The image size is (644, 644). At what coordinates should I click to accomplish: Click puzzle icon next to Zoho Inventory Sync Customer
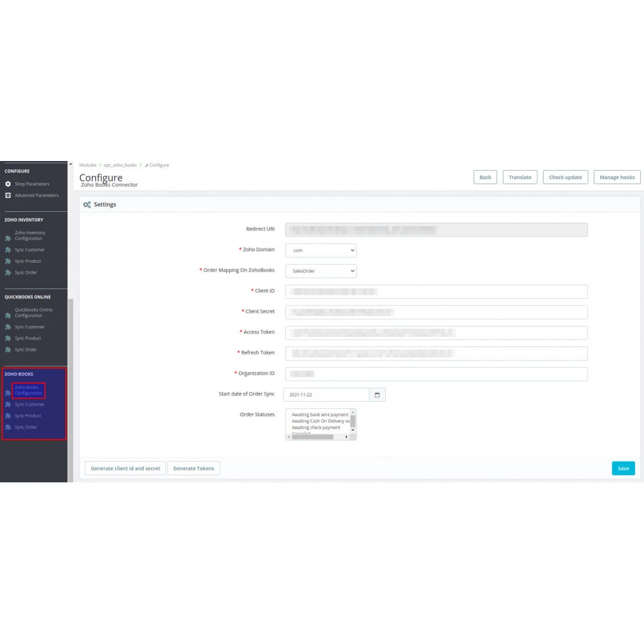click(x=8, y=250)
